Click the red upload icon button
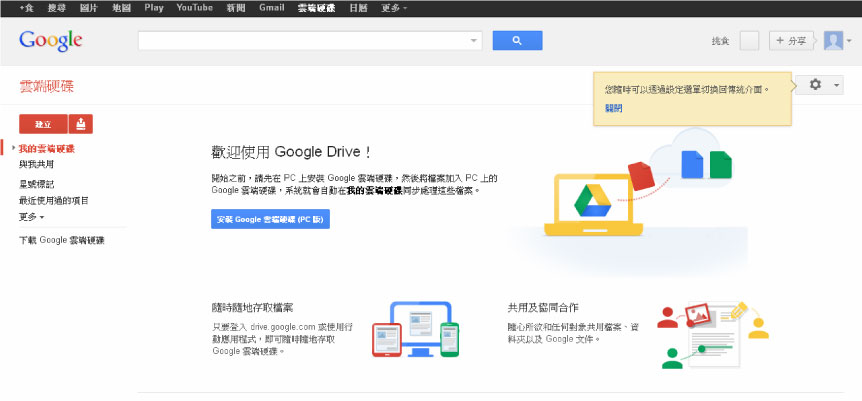Screen dimensions: 862x401 pos(81,124)
